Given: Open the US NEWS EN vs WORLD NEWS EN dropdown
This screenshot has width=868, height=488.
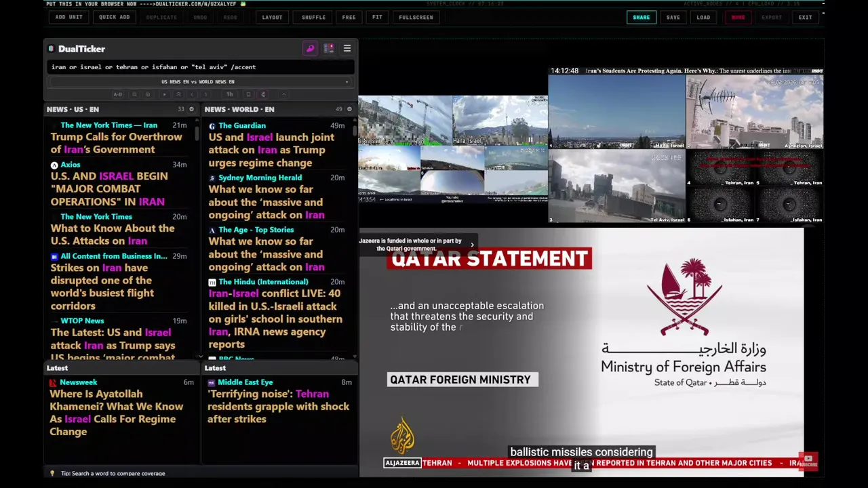Looking at the screenshot, I should click(x=201, y=82).
